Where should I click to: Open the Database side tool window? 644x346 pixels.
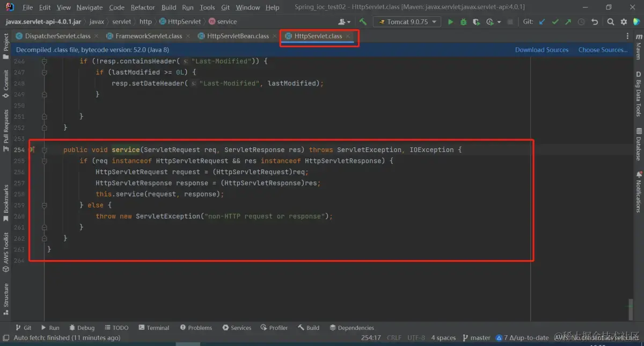pyautogui.click(x=639, y=145)
